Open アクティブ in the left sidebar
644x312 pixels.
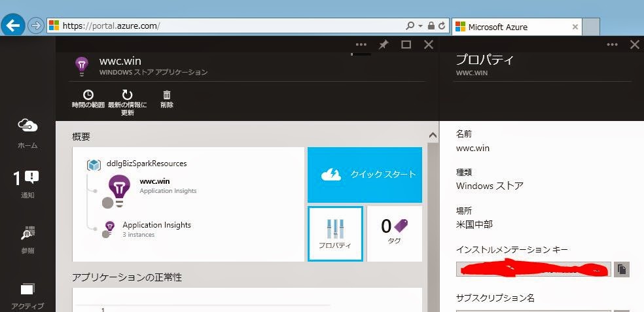[x=27, y=296]
